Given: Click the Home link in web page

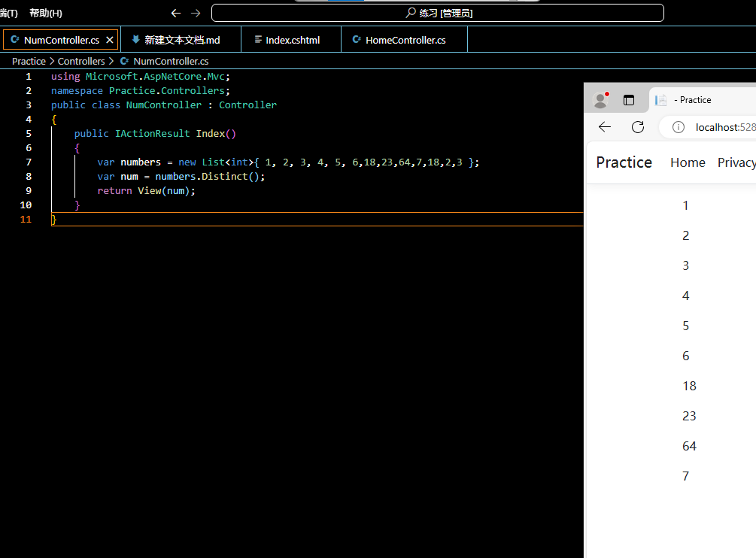Looking at the screenshot, I should click(x=688, y=162).
